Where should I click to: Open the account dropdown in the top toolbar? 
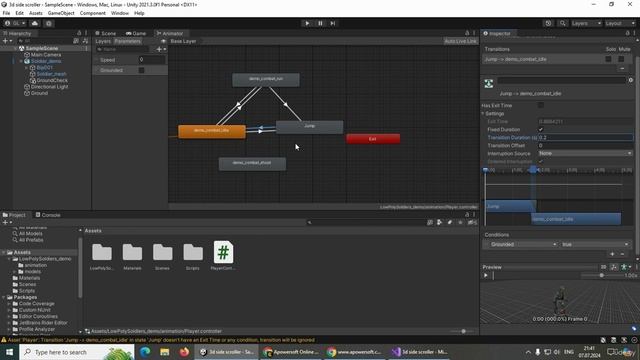15,23
